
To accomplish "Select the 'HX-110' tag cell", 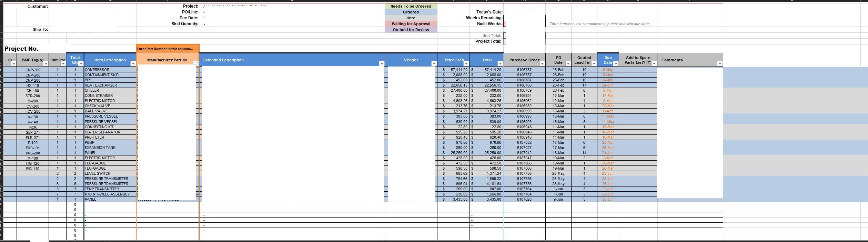I will coord(33,85).
